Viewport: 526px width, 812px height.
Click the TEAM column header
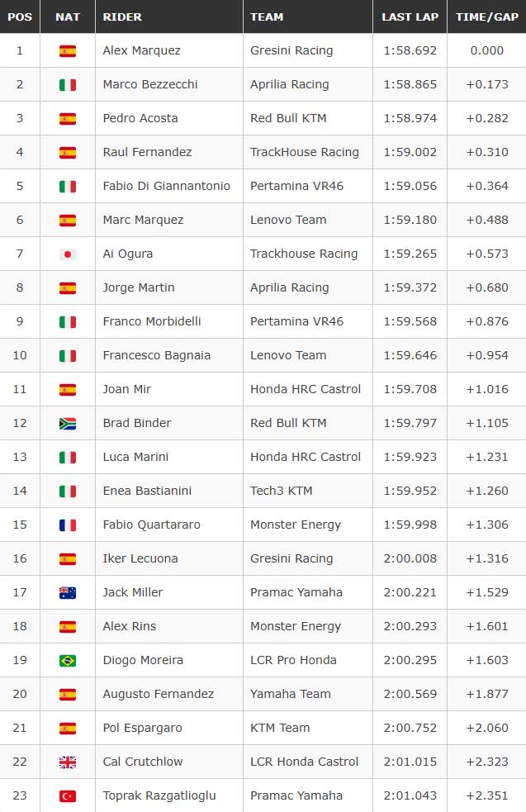(x=267, y=17)
